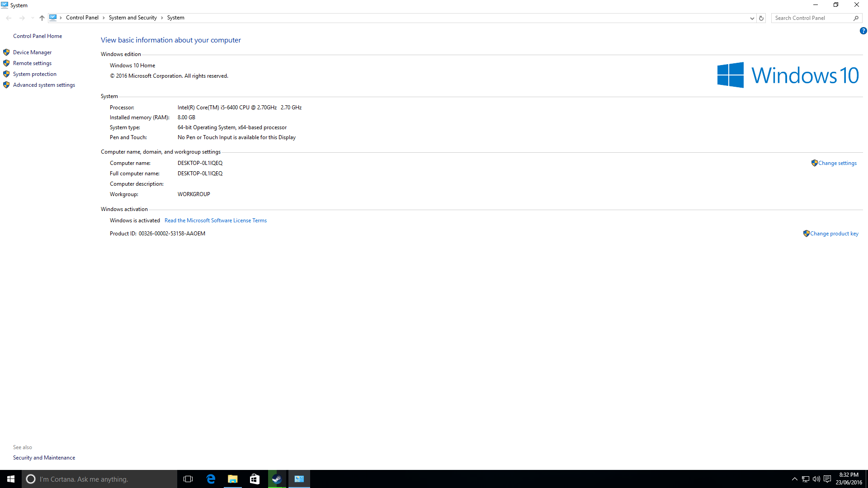Viewport: 868px width, 488px height.
Task: Open the blue Help question mark icon
Action: (x=863, y=31)
